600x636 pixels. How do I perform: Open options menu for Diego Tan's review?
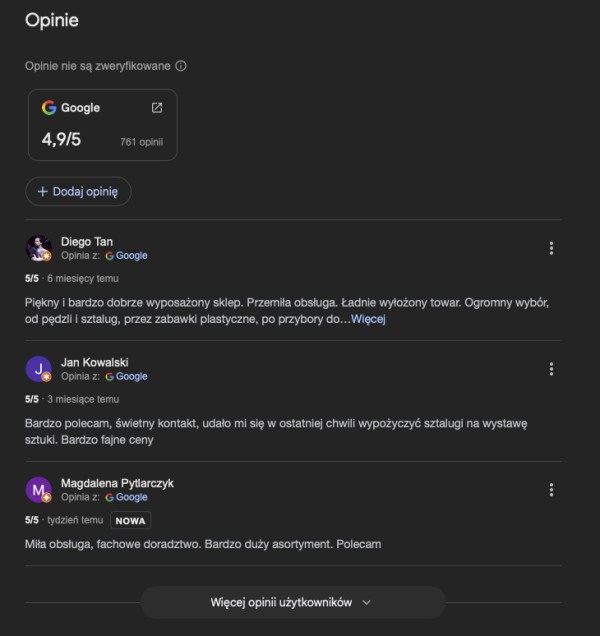(x=551, y=248)
